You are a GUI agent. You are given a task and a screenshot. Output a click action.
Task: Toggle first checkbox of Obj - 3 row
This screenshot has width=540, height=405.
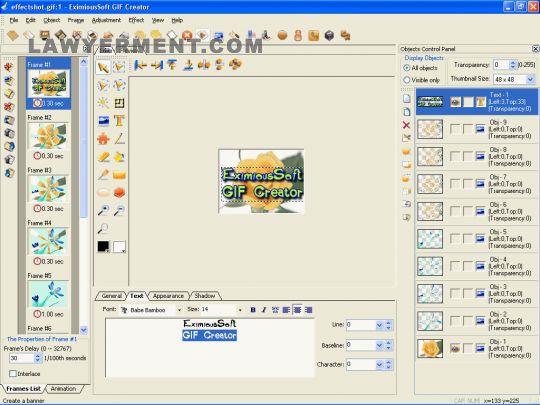coord(455,294)
